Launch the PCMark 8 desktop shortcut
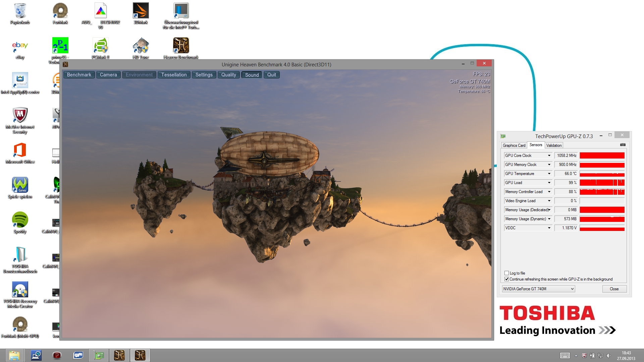Screen dimensions: 644x362 [101, 48]
